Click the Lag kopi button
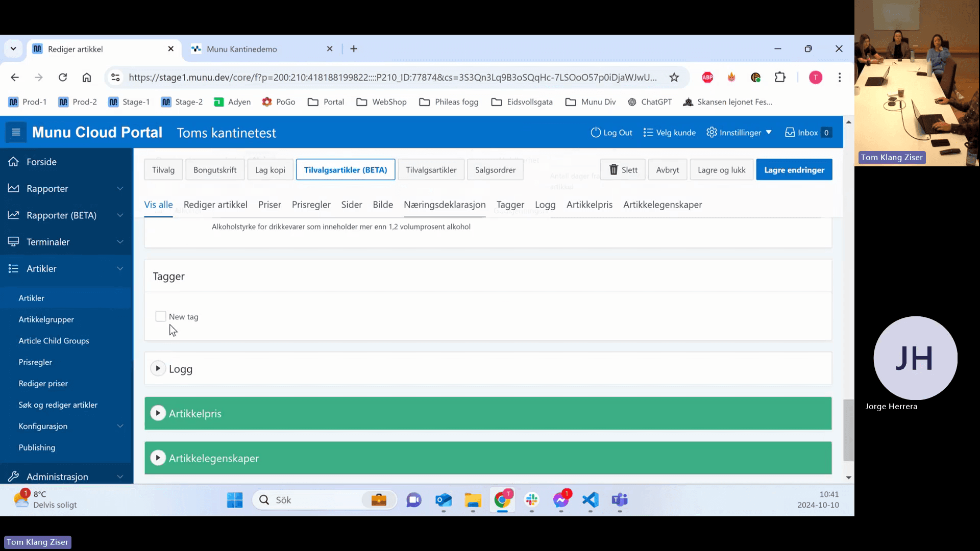 270,170
